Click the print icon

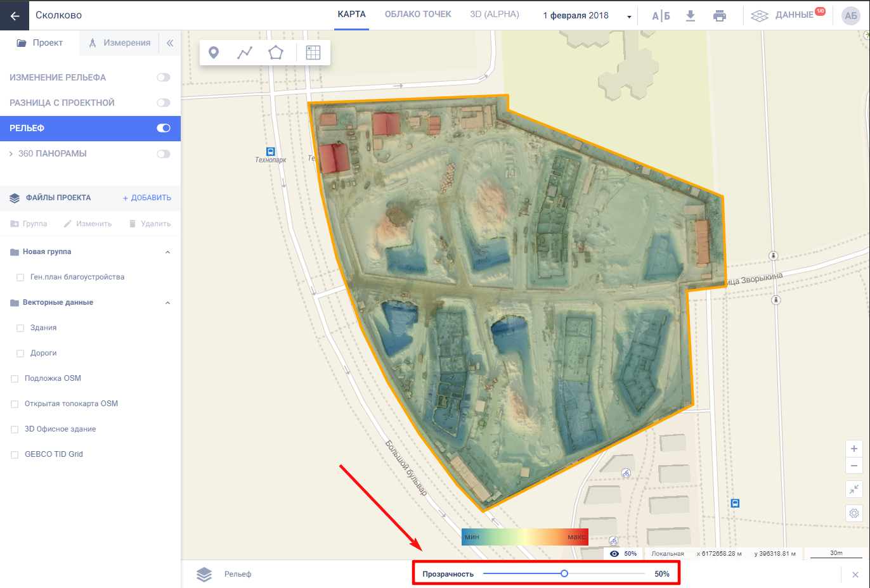click(720, 16)
